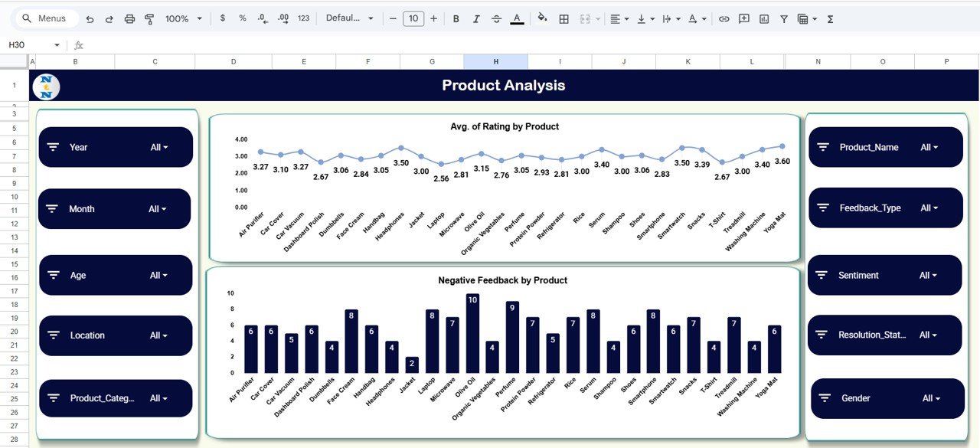The height and width of the screenshot is (448, 980).
Task: Click the Insert chart icon
Action: (x=763, y=18)
